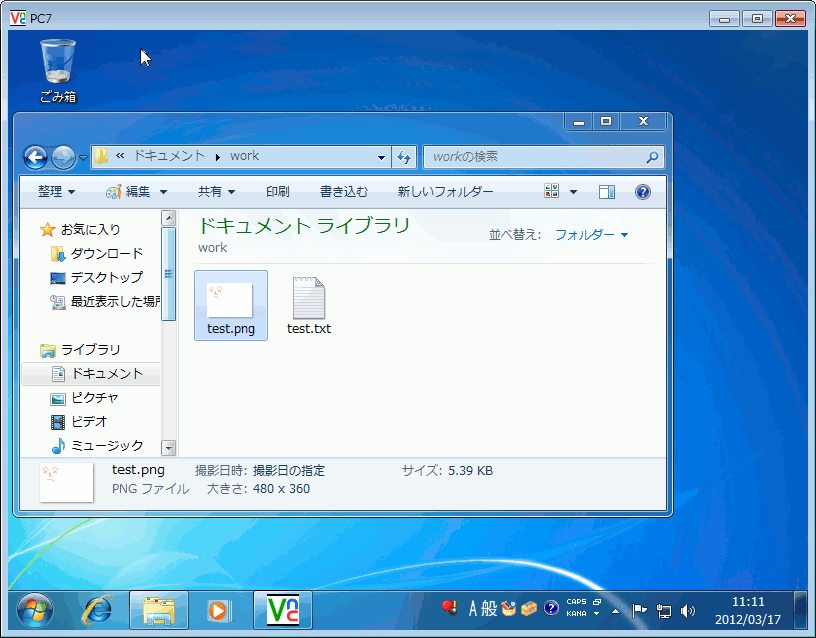Click the Help question mark icon in the toolbar
This screenshot has height=638, width=816.
[642, 191]
